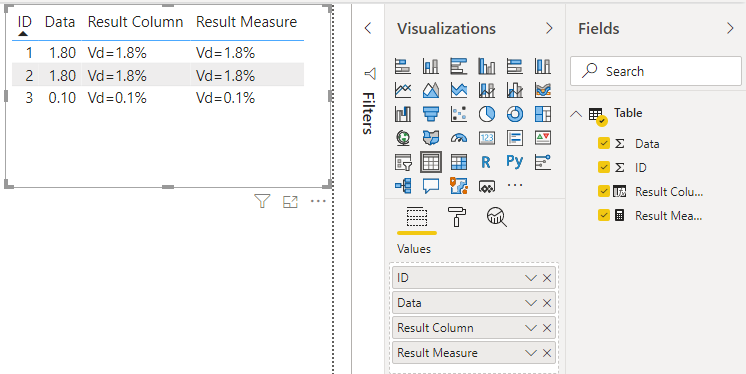Uncheck the Data field checkbox
Screen dimensions: 746x374
coord(604,143)
